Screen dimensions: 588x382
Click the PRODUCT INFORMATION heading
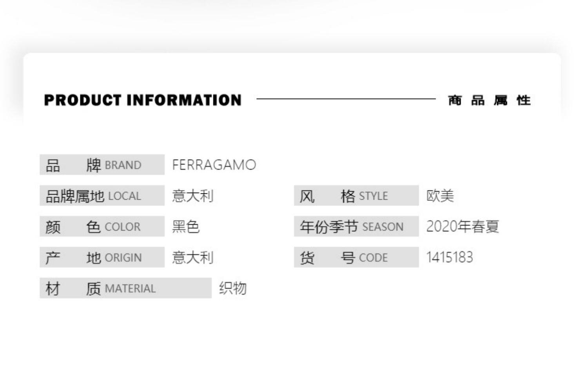(143, 100)
